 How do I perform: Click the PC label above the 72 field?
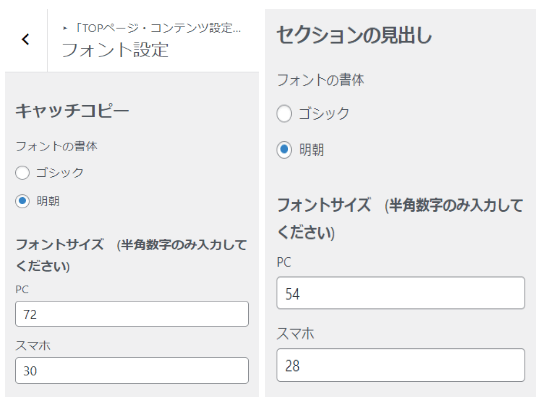tap(22, 289)
